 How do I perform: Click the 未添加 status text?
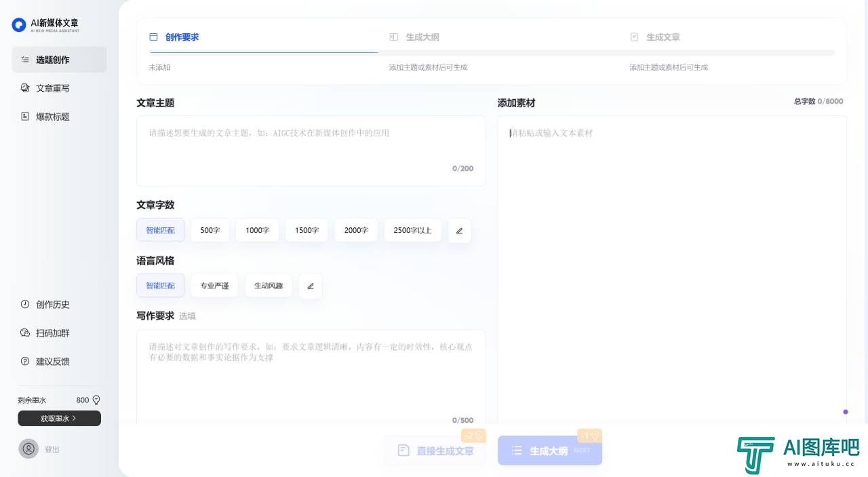(x=159, y=67)
